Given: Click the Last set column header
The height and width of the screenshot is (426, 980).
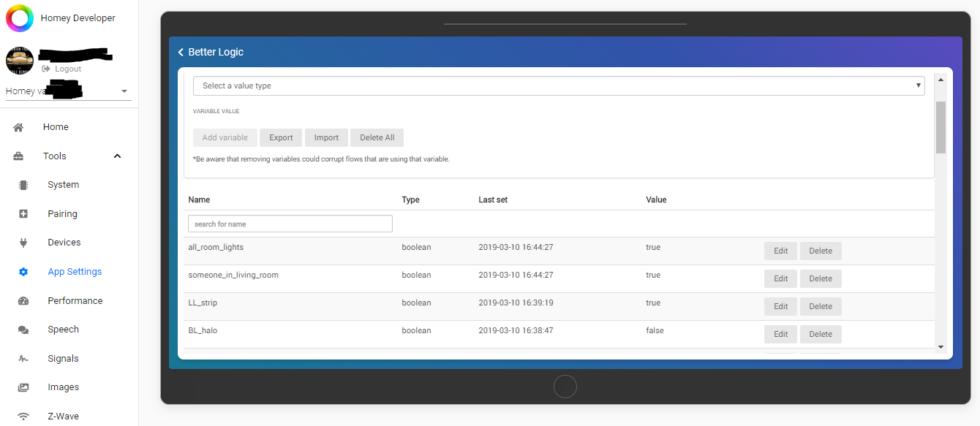Looking at the screenshot, I should click(x=493, y=199).
